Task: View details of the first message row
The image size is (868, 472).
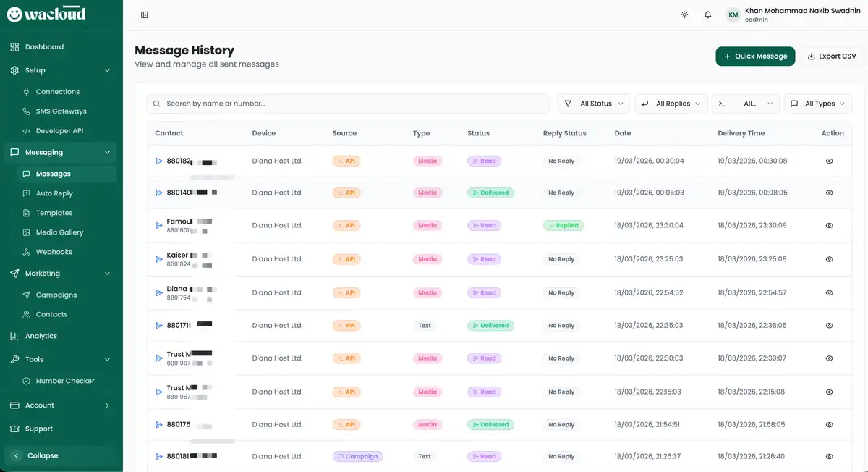Action: [829, 161]
